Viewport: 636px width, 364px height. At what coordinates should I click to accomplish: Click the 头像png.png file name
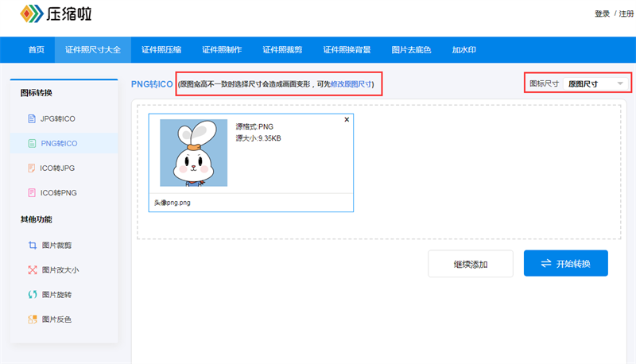tap(173, 203)
